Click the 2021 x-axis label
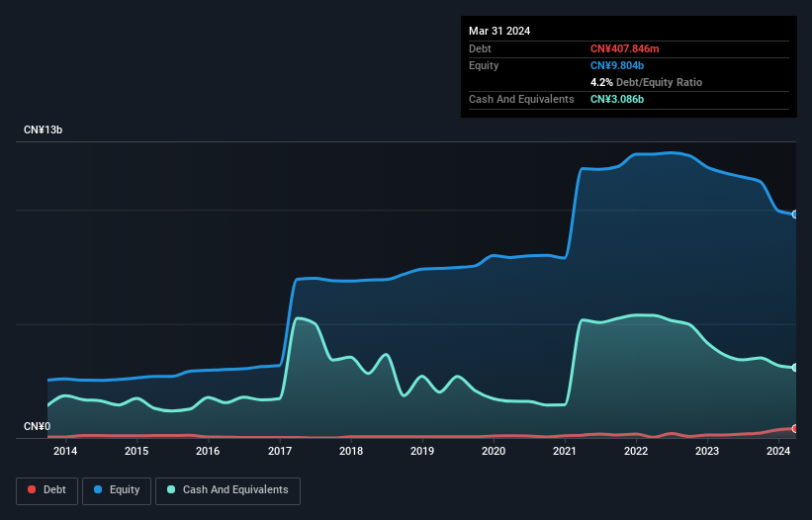 click(565, 451)
